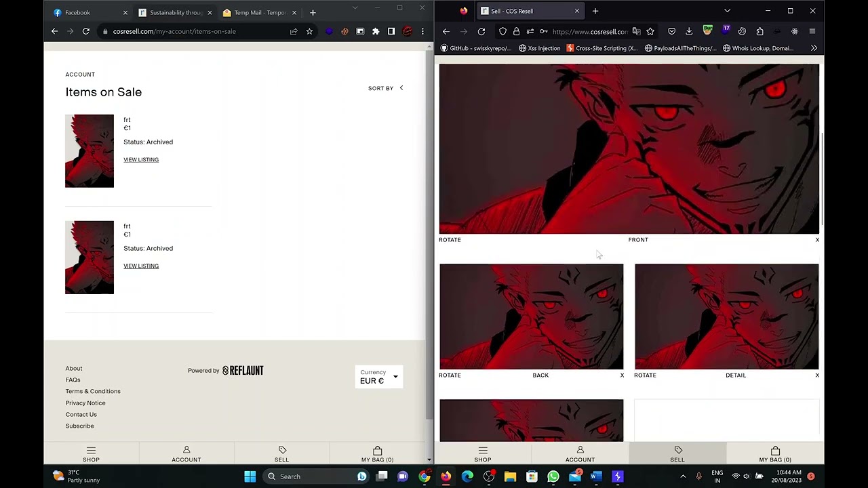Viewport: 868px width, 488px height.
Task: Open the Windows Start menu
Action: click(250, 476)
